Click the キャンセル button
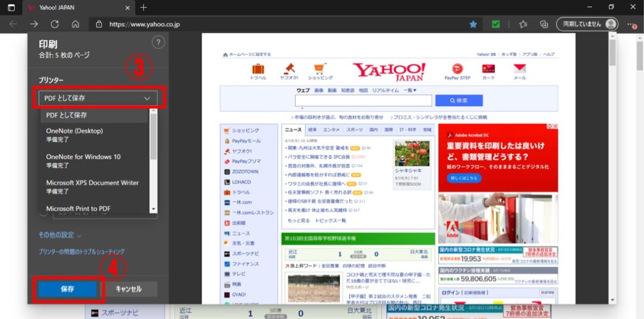The height and width of the screenshot is (319, 644). tap(129, 289)
